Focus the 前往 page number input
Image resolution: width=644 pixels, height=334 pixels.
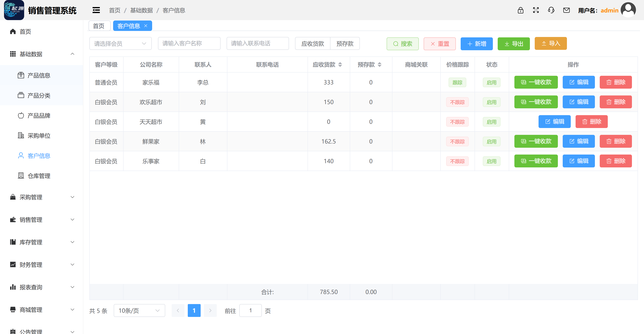(x=251, y=310)
